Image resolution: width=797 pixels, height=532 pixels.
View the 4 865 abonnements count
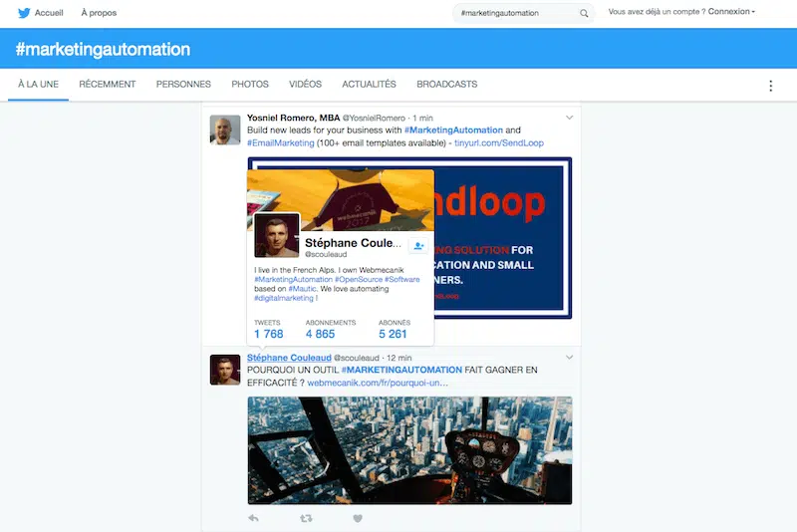point(320,334)
